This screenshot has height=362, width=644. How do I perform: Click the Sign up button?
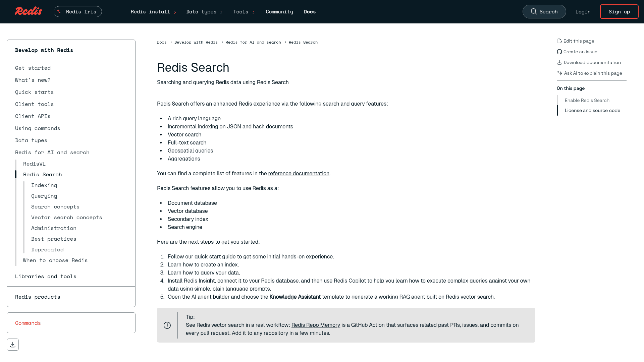pyautogui.click(x=619, y=12)
